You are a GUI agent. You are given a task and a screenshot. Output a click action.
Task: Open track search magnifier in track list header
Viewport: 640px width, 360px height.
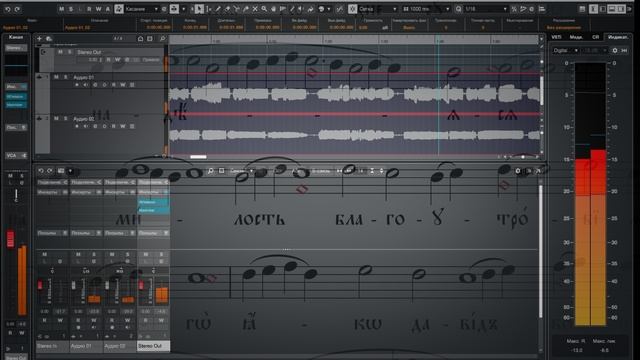click(162, 38)
